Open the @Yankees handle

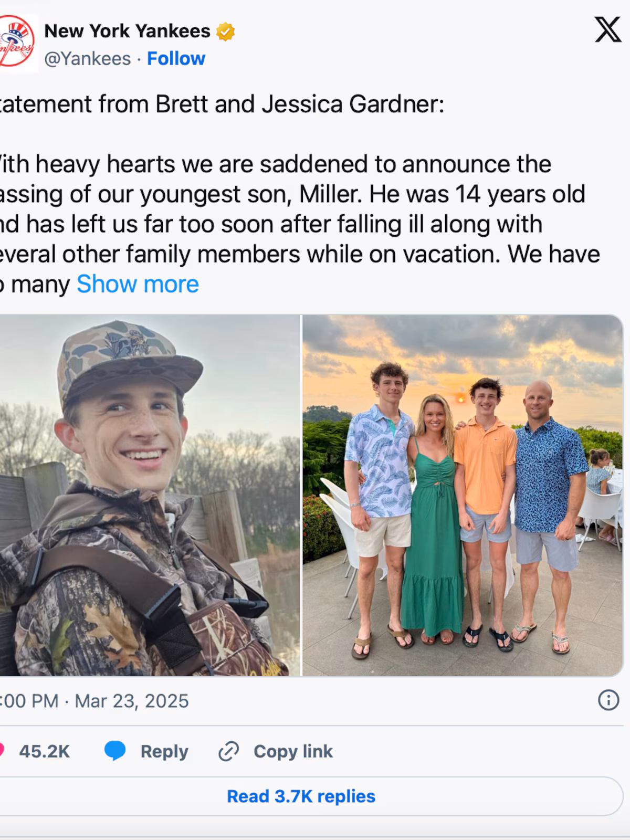pyautogui.click(x=88, y=58)
